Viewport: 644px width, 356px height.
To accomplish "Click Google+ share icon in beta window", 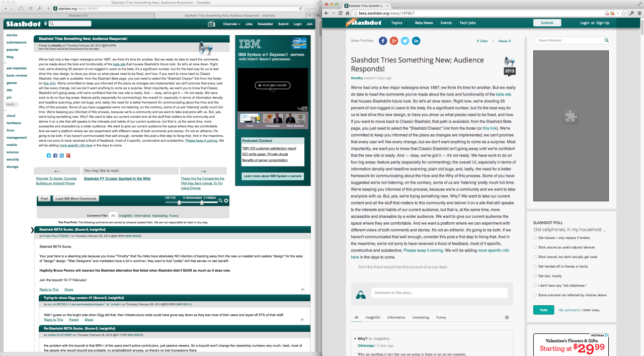I will 394,41.
